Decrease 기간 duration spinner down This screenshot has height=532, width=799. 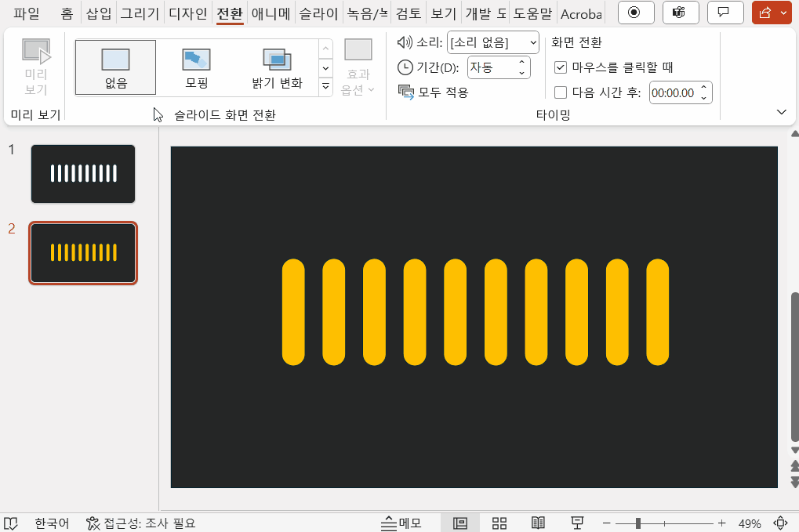pyautogui.click(x=521, y=73)
